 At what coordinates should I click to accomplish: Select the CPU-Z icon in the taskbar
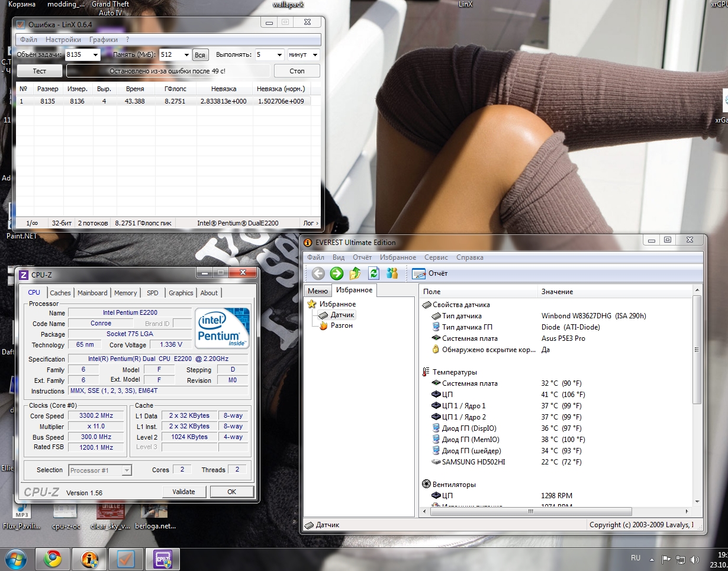(x=162, y=559)
